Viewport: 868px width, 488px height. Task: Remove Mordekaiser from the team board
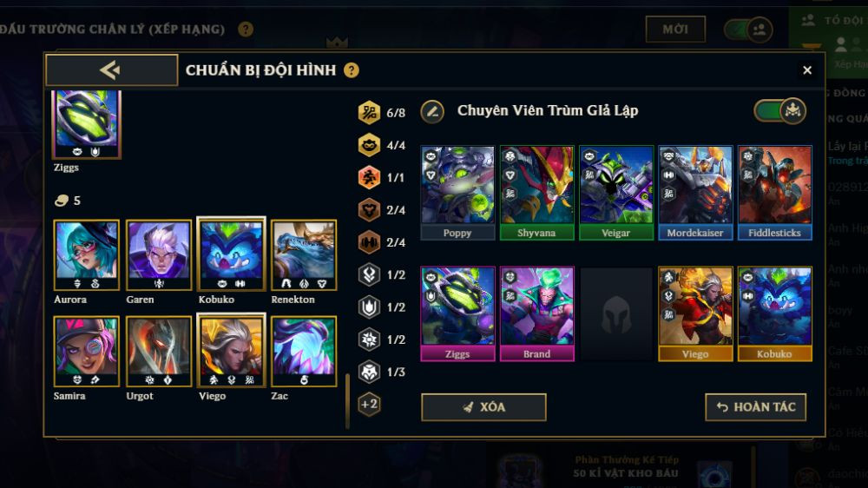point(695,193)
